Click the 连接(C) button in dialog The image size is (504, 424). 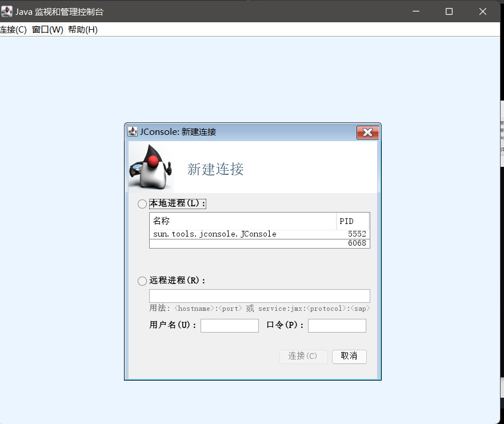point(303,356)
